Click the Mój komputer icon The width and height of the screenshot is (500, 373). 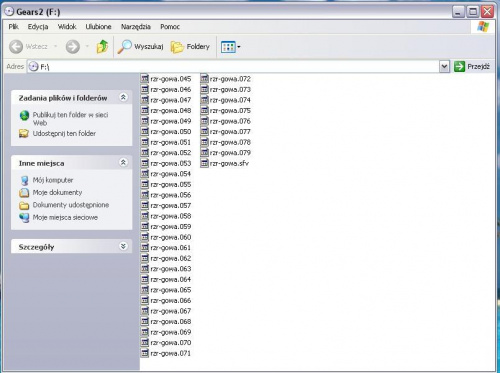click(x=24, y=180)
